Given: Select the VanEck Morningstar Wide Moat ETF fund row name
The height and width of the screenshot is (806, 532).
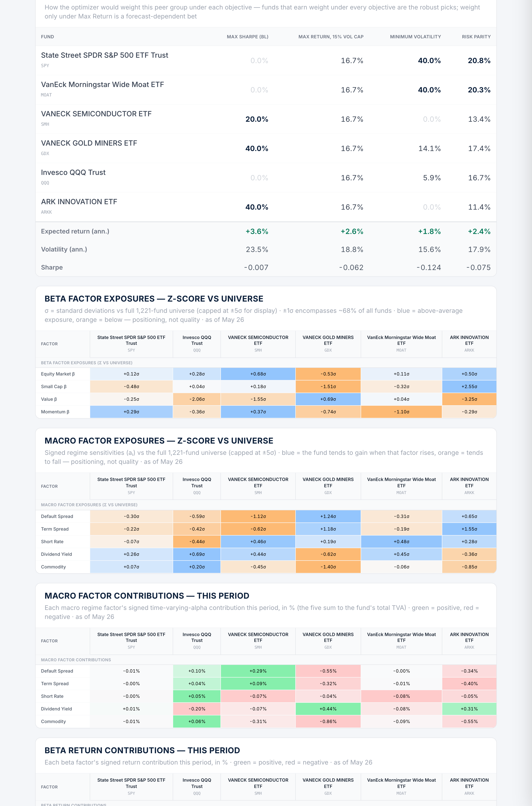Looking at the screenshot, I should (x=103, y=85).
